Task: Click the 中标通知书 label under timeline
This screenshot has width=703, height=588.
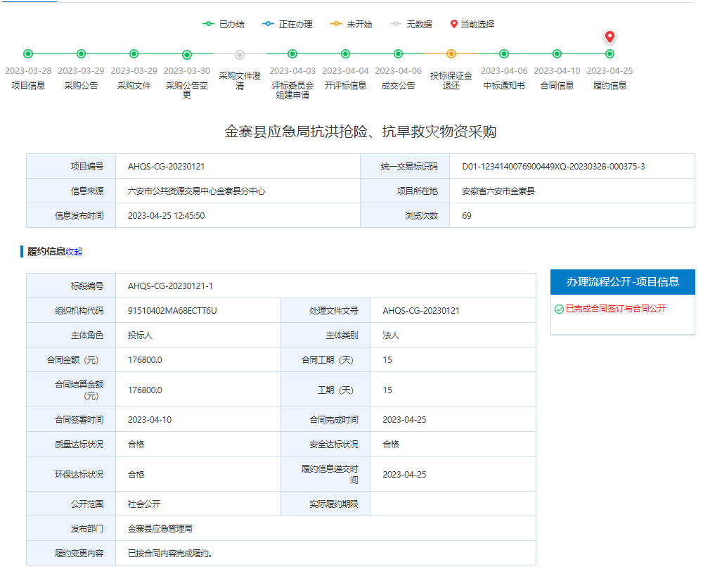Action: tap(504, 86)
